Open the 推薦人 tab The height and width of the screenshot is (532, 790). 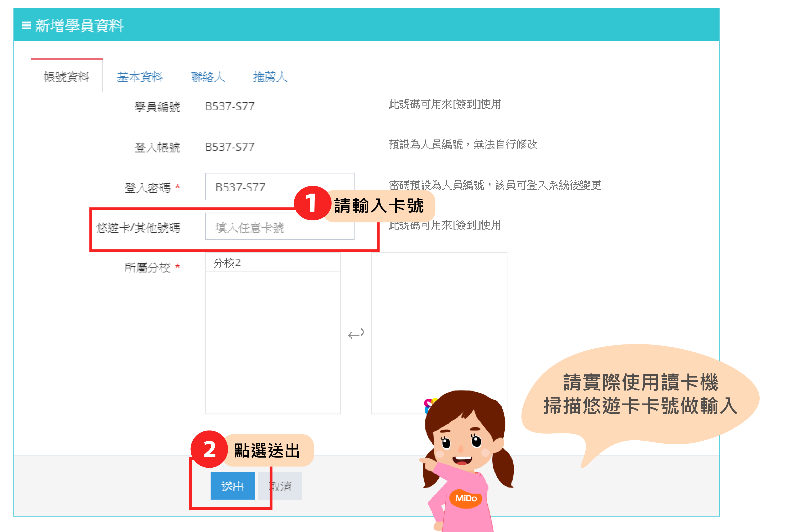270,77
